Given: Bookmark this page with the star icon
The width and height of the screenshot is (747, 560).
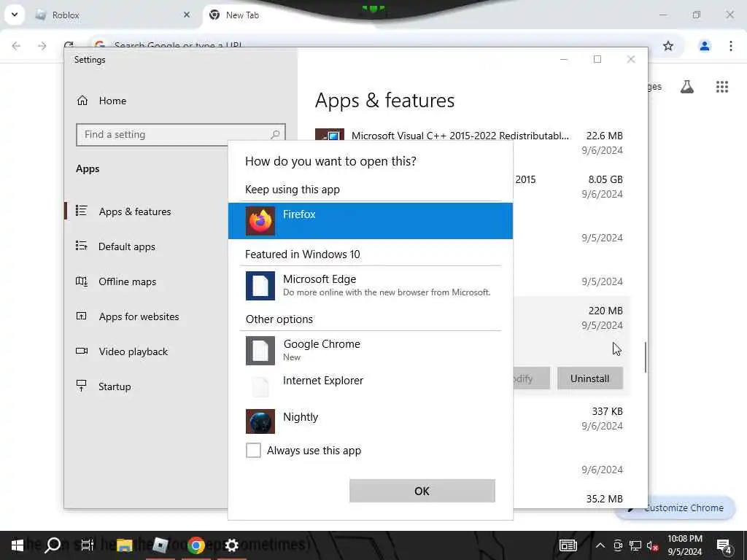Looking at the screenshot, I should pos(668,46).
